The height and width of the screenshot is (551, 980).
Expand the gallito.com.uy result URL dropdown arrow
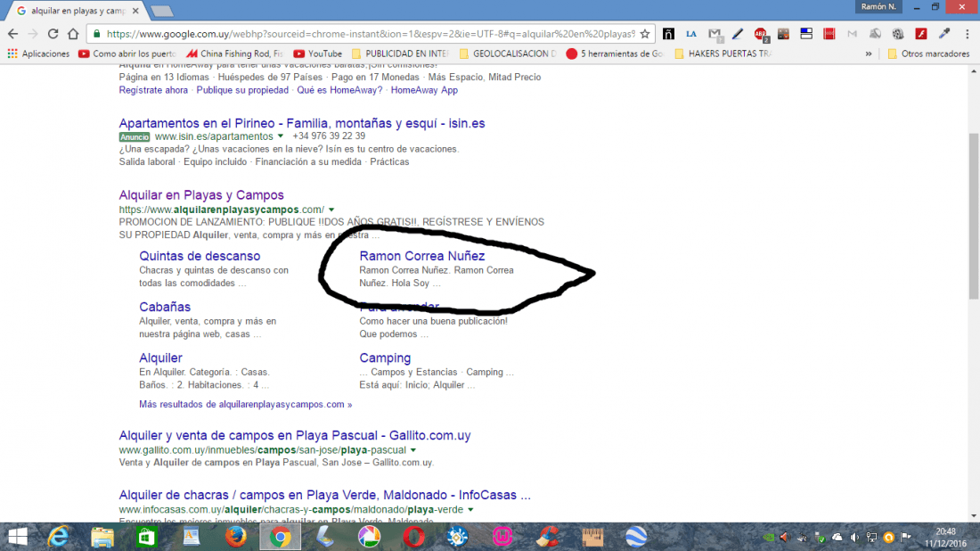413,449
